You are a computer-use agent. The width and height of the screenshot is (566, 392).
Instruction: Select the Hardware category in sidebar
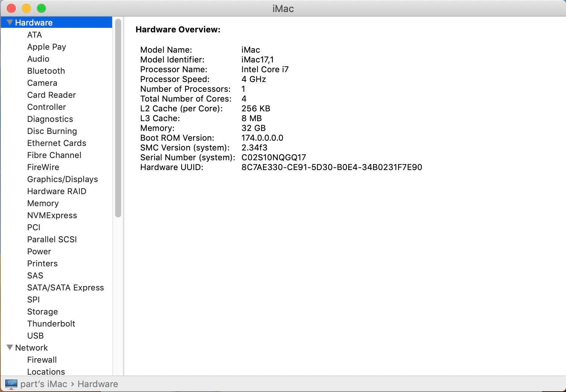coord(56,23)
